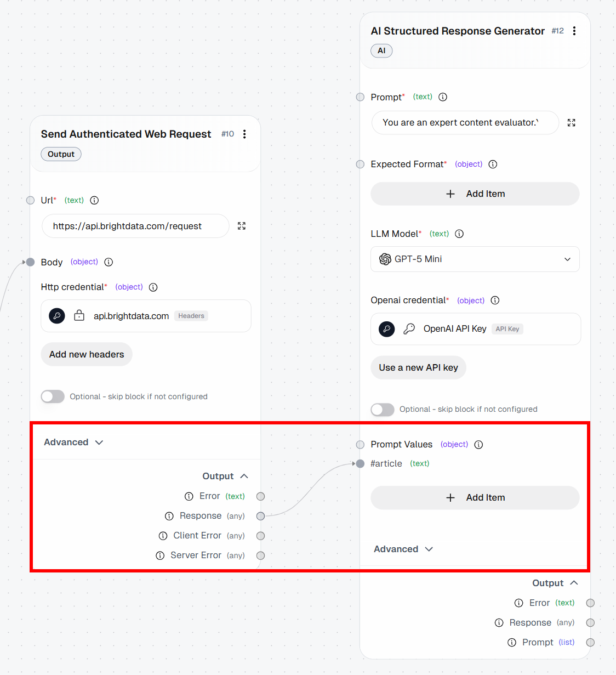Show info for Http credential field
616x675 pixels.
153,287
